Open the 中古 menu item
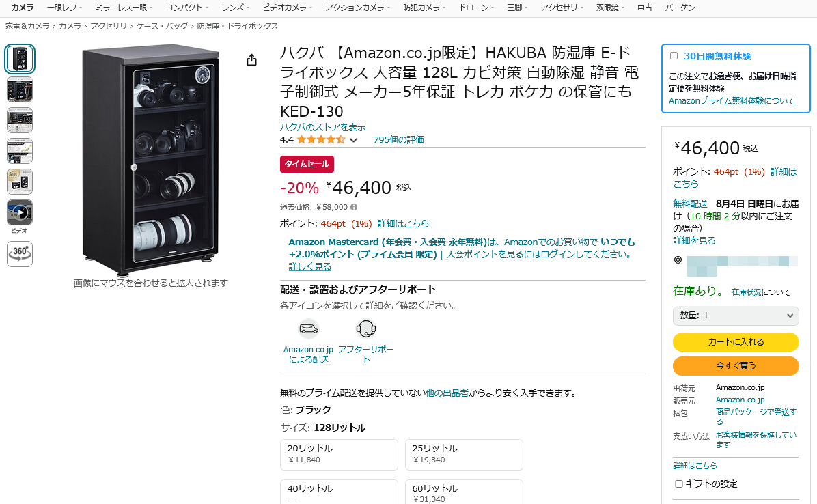Viewport: 817px width, 504px height. point(644,8)
